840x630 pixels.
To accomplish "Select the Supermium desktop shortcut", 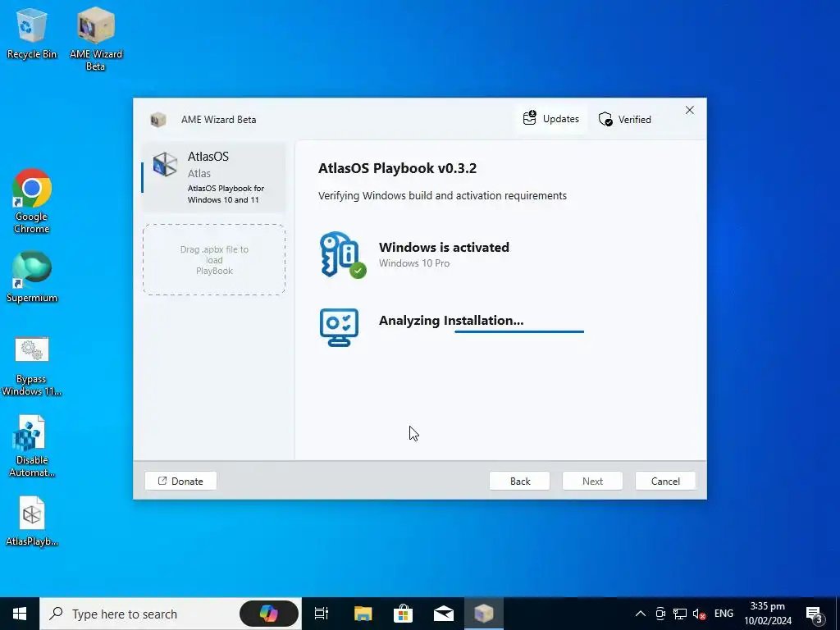I will pyautogui.click(x=32, y=277).
